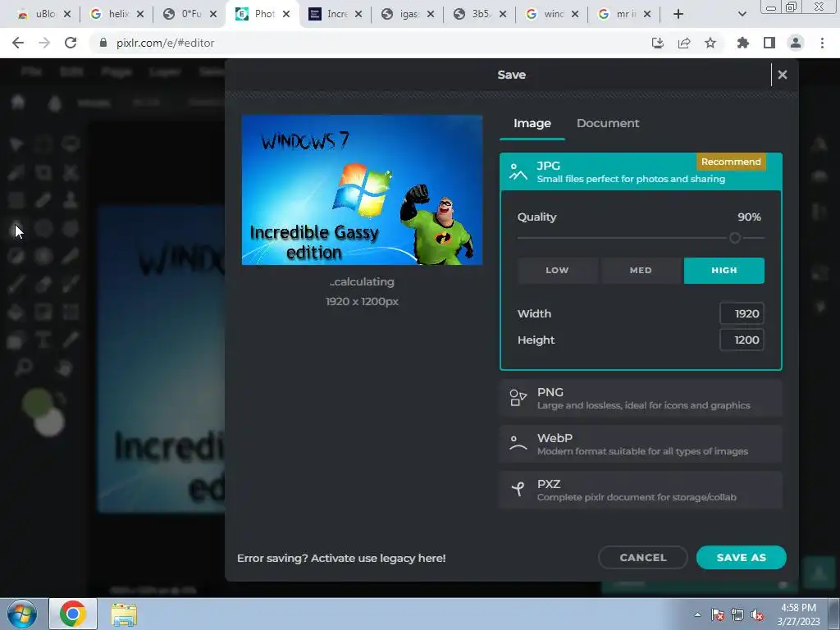840x630 pixels.
Task: Click the WebP format icon
Action: (518, 444)
